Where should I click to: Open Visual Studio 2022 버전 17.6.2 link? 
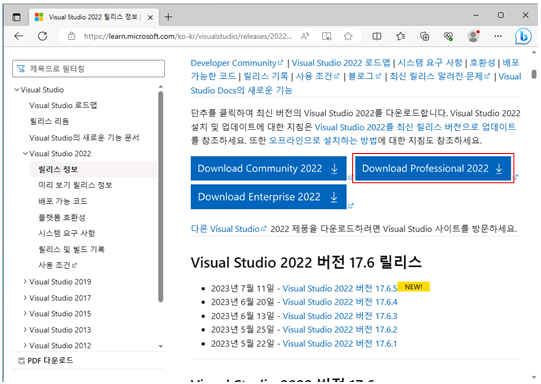coord(340,330)
